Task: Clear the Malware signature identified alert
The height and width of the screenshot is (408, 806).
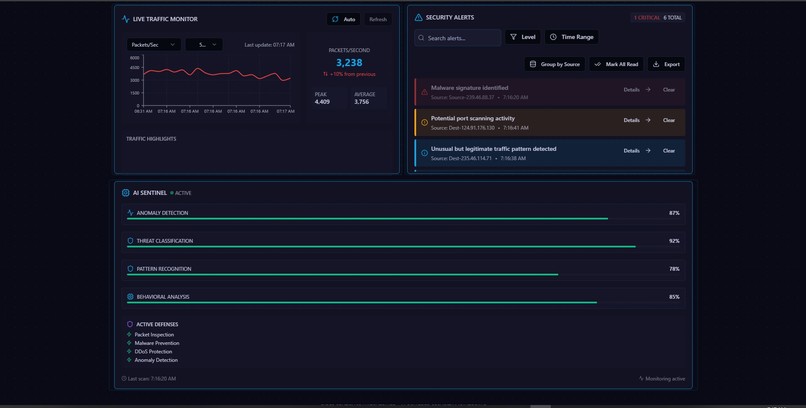Action: (669, 89)
